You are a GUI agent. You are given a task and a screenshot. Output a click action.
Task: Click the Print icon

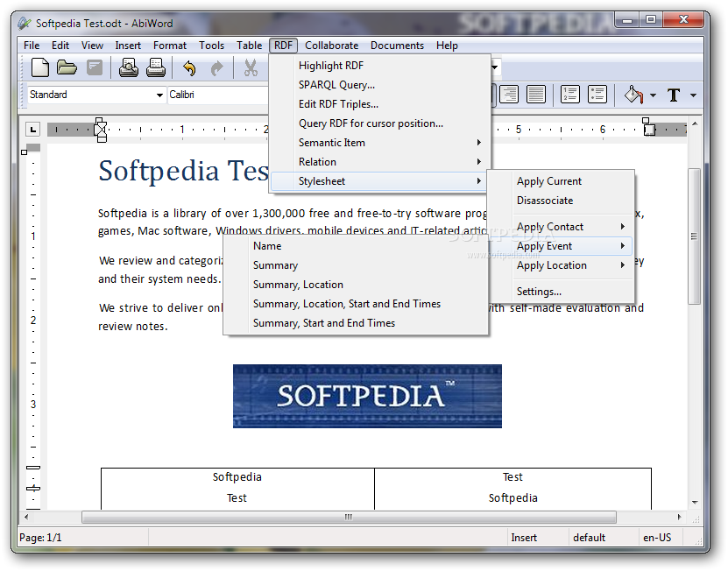pyautogui.click(x=156, y=67)
